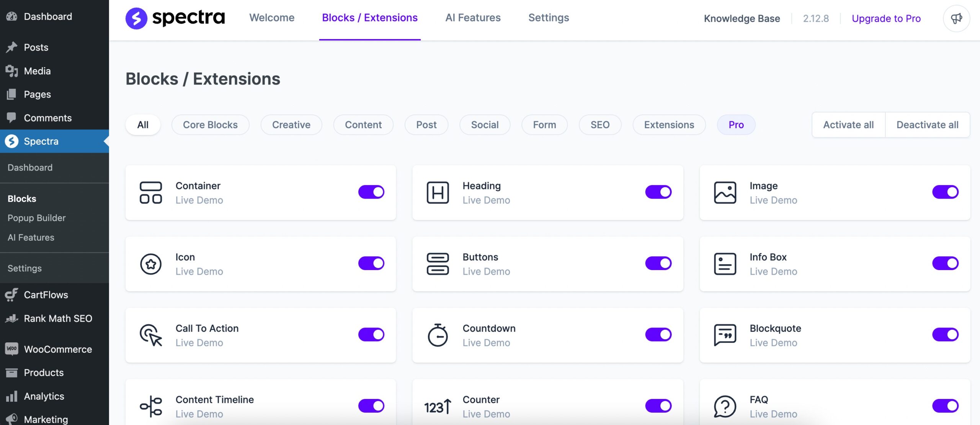The width and height of the screenshot is (980, 425).
Task: Click the Icon block star icon
Action: click(x=151, y=264)
